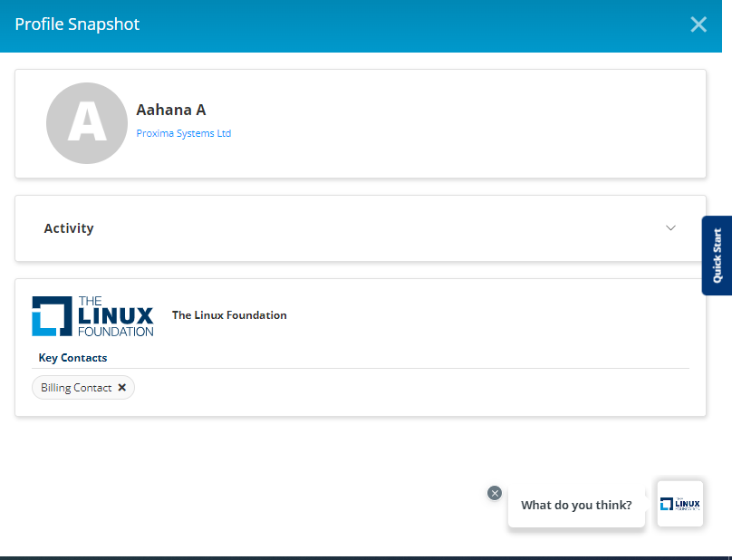Click the Profile Snapshot title text
732x560 pixels.
[x=77, y=24]
